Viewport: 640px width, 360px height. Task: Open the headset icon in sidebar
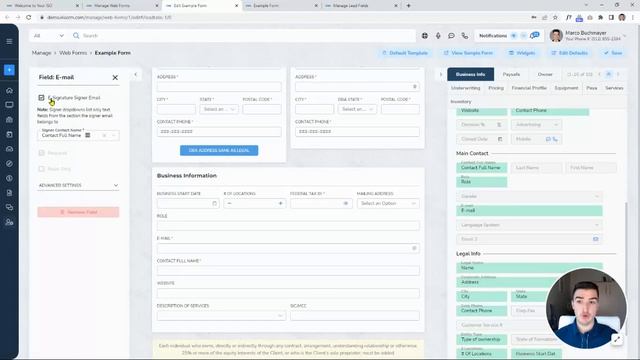[9, 149]
